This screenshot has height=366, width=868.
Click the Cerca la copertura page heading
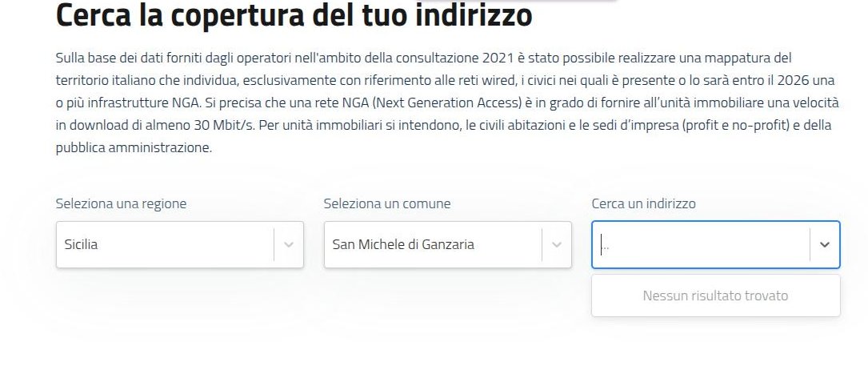(x=294, y=16)
